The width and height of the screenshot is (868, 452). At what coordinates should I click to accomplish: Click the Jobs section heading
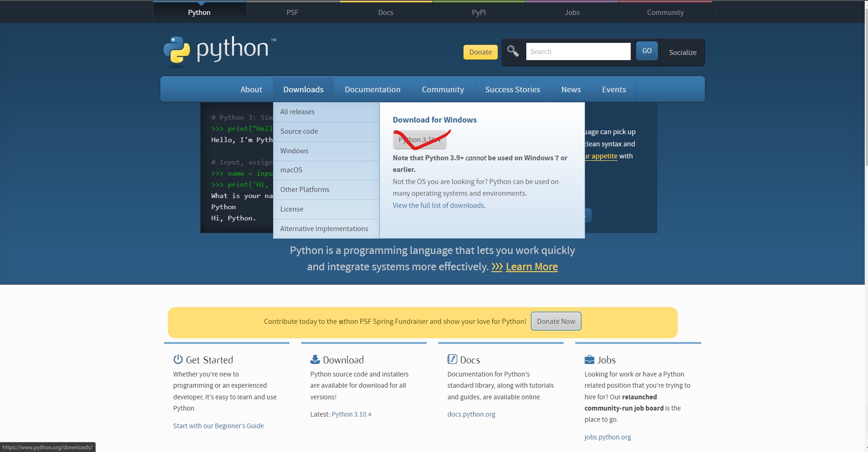click(606, 360)
